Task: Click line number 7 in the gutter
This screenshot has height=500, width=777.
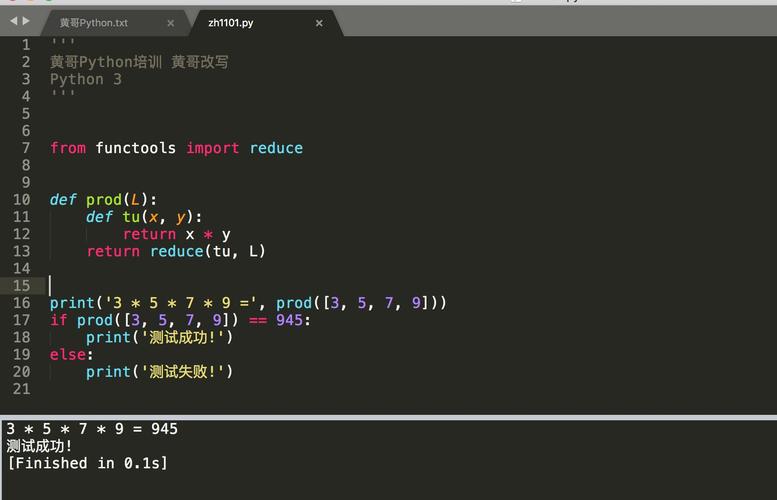Action: coord(26,148)
